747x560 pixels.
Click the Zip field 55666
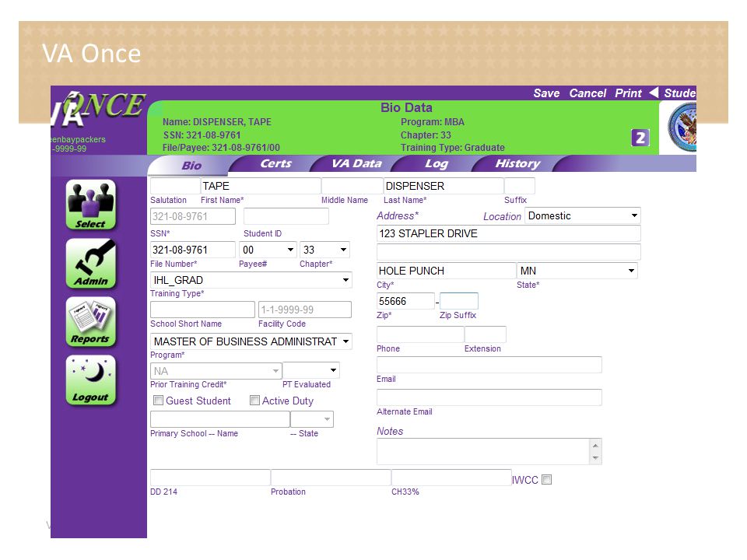coord(405,301)
